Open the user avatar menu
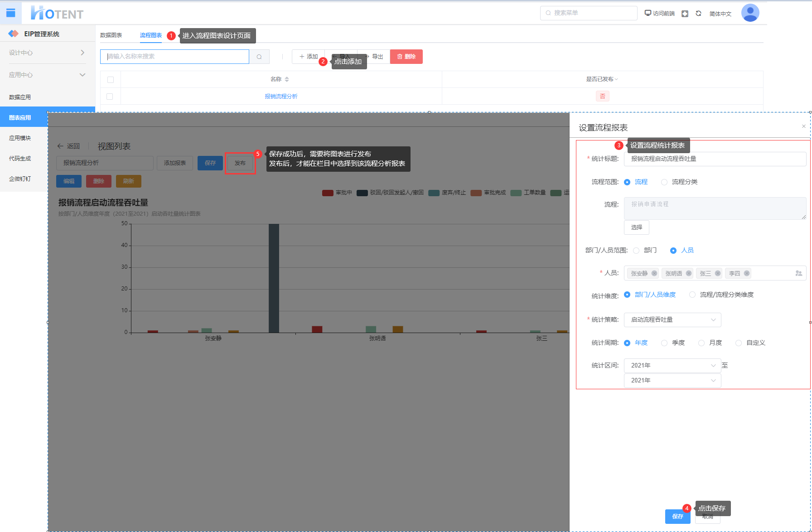 point(750,13)
